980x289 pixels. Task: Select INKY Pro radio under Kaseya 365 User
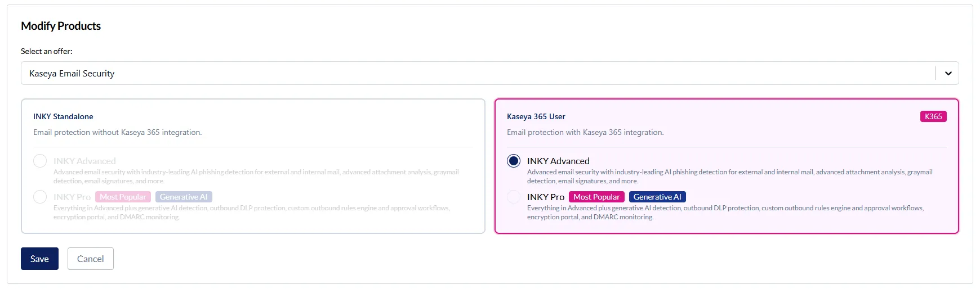click(514, 197)
